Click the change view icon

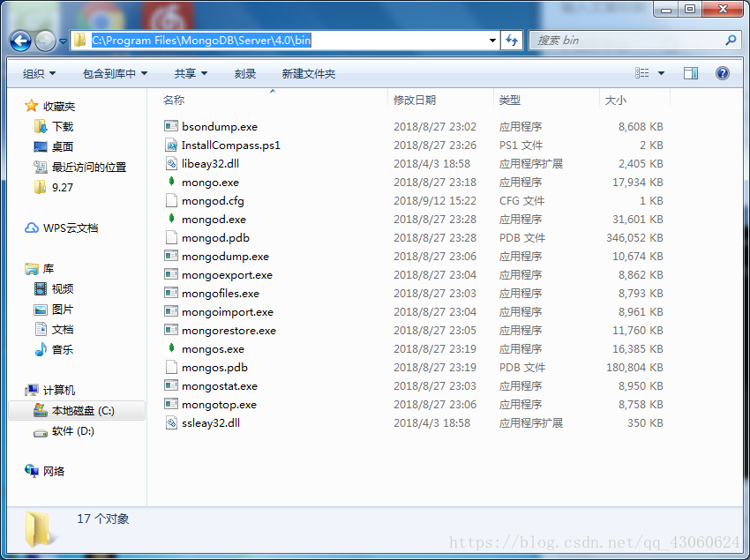(641, 73)
